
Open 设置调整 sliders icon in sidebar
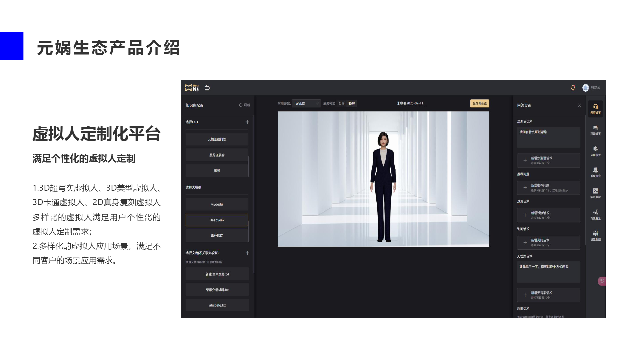pos(595,236)
